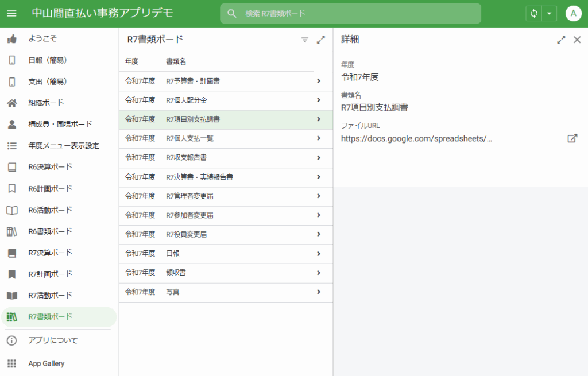Expand R7管理者変更届 row chevron
Image resolution: width=588 pixels, height=376 pixels.
click(x=319, y=196)
